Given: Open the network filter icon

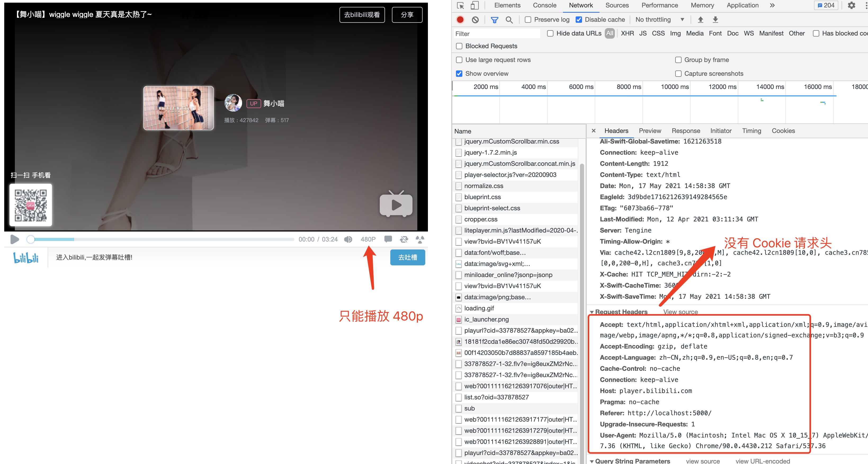Looking at the screenshot, I should point(494,20).
